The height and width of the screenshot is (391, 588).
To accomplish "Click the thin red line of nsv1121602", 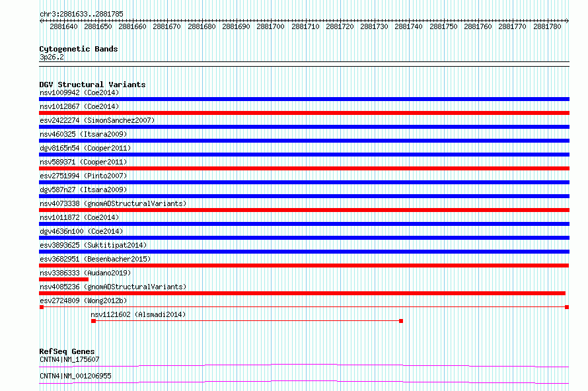I will 248,321.
